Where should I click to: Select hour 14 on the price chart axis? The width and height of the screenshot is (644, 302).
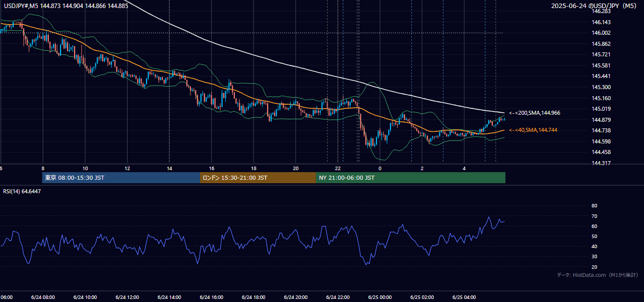(x=169, y=168)
